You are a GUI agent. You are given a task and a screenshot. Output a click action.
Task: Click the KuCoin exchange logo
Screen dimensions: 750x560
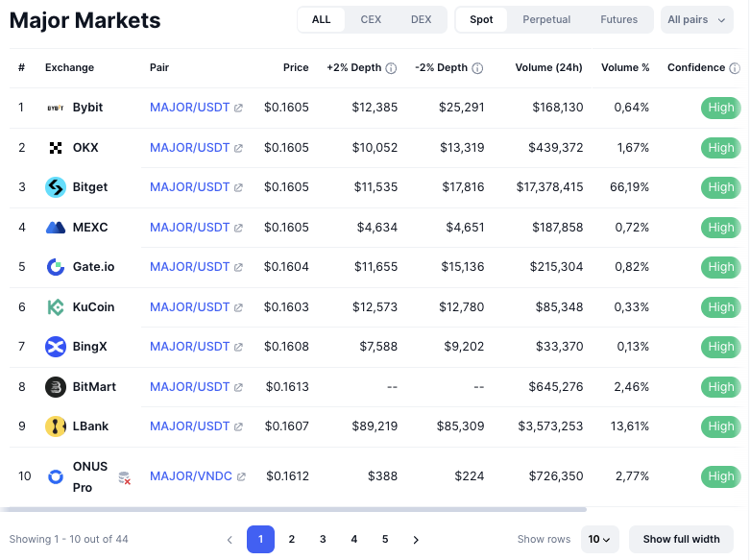click(56, 307)
